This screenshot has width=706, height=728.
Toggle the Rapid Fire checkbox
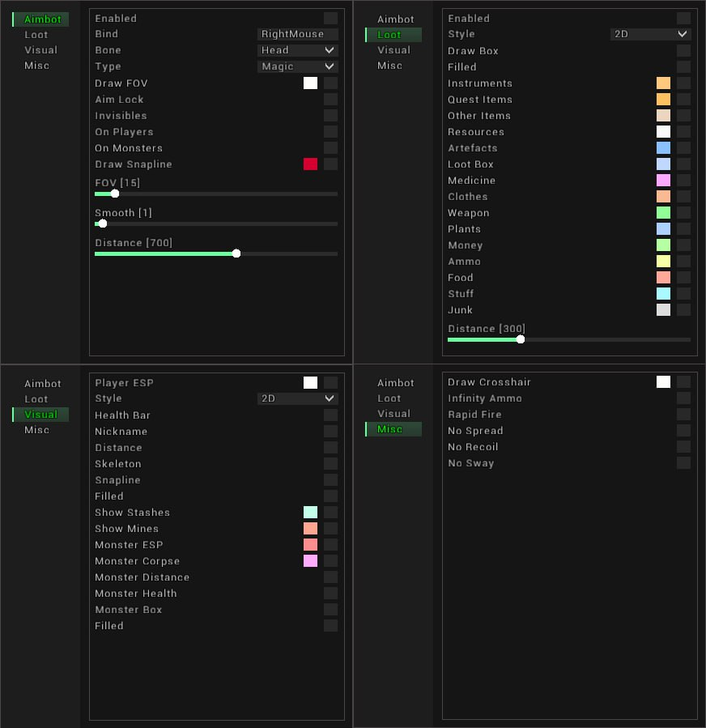point(683,414)
